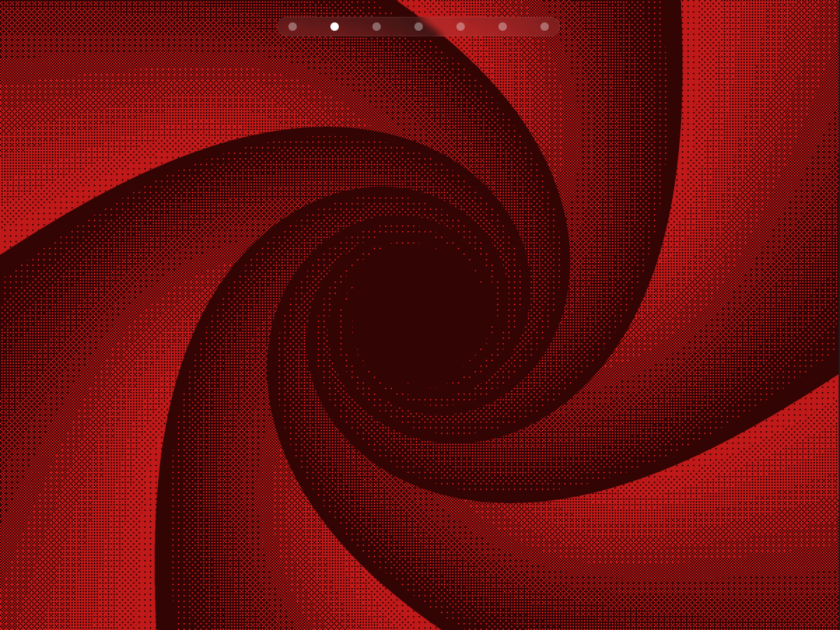
Task: Choose the second-to-last page dot
Action: (503, 27)
